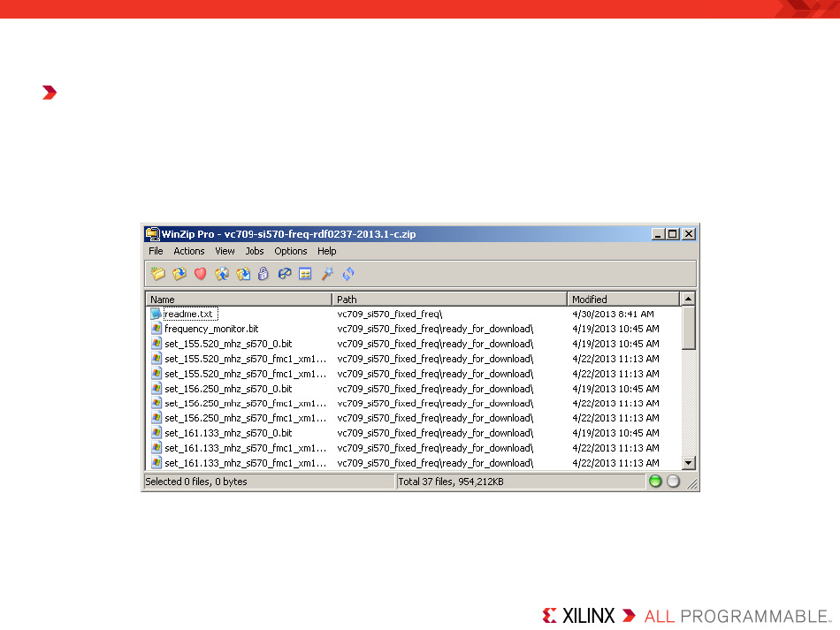This screenshot has width=840, height=630.
Task: Click the 4/30/2013 8:41 AM modified date
Action: click(x=614, y=314)
